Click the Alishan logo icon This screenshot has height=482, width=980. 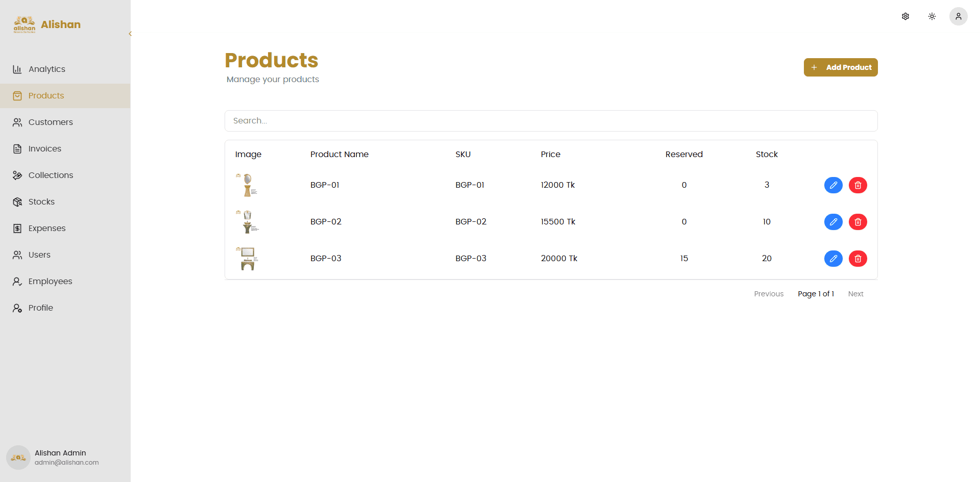pyautogui.click(x=24, y=24)
